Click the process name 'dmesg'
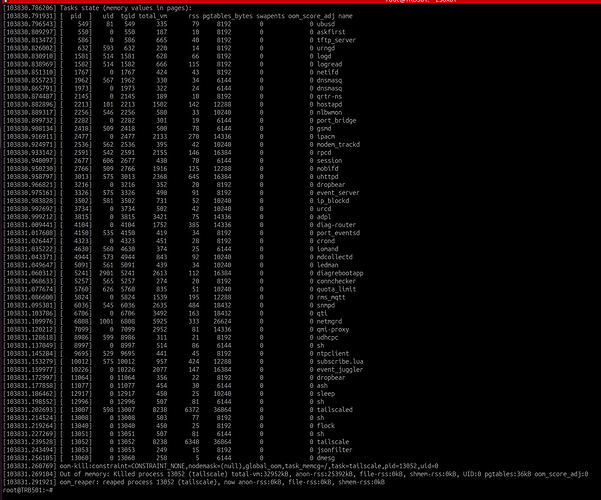This screenshot has height=500, width=601. (x=326, y=458)
